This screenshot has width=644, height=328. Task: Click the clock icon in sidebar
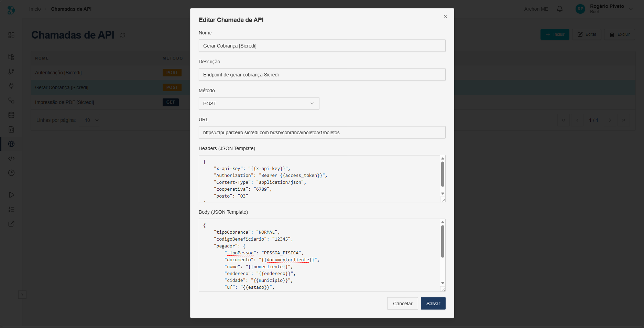pos(11,173)
